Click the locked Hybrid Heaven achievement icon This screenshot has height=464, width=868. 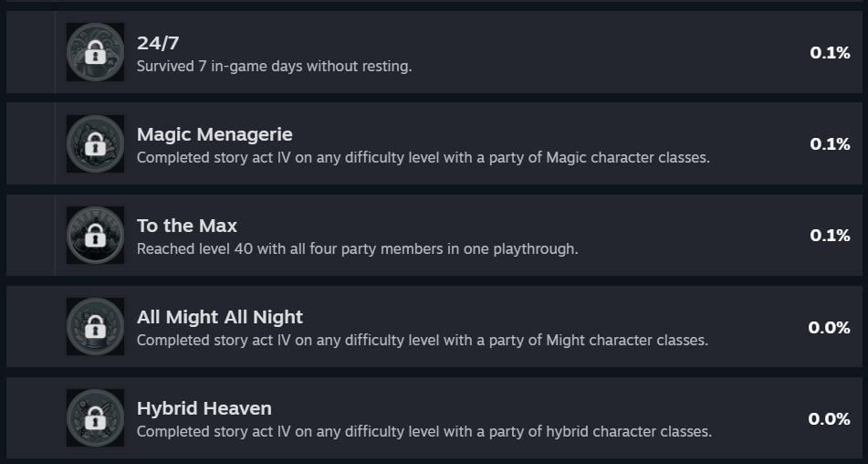(95, 417)
